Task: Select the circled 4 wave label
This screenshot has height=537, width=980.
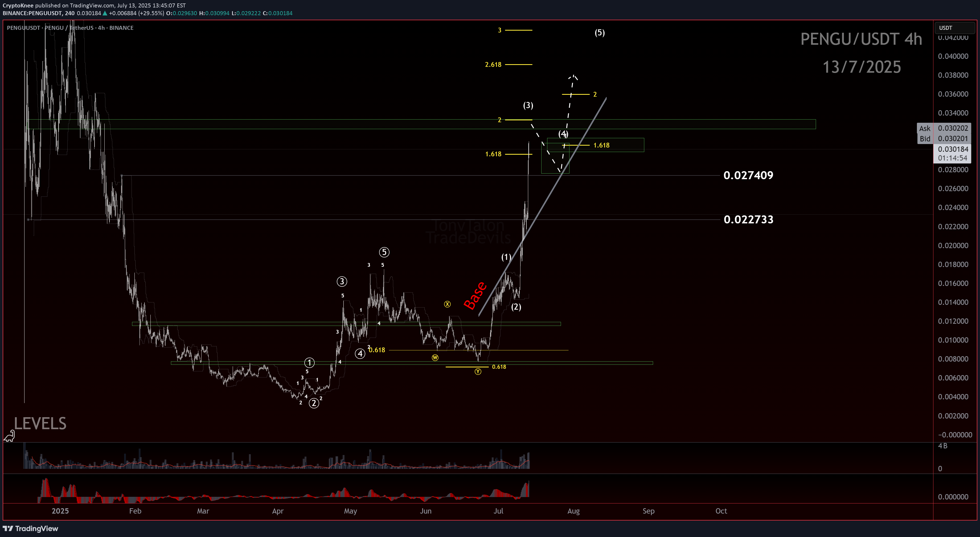Action: 360,354
